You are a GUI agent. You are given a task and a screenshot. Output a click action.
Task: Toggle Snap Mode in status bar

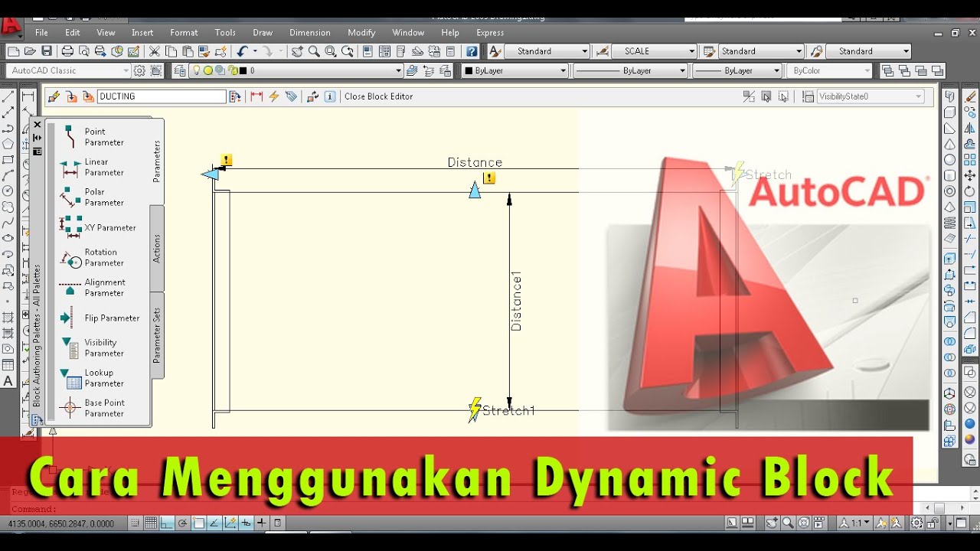tap(135, 523)
